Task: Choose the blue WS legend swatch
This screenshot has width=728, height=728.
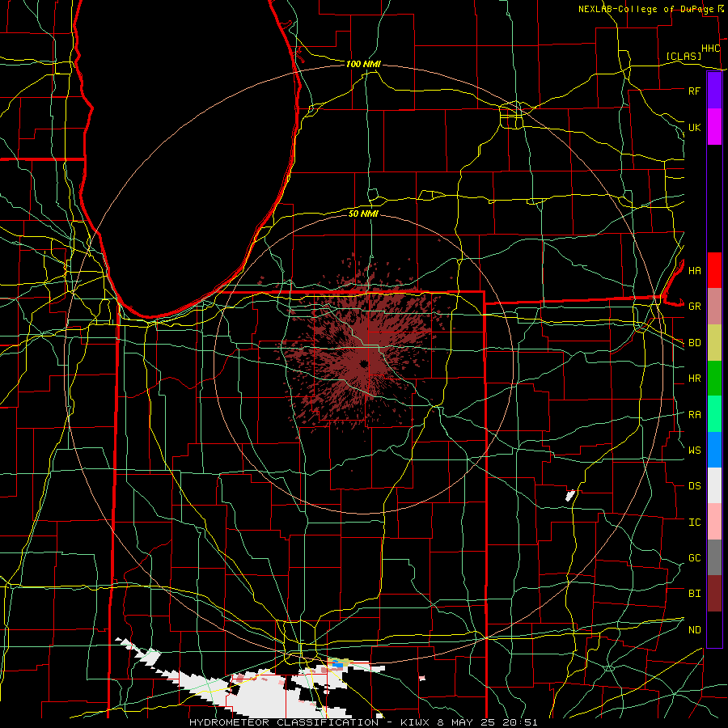Action: pyautogui.click(x=714, y=450)
